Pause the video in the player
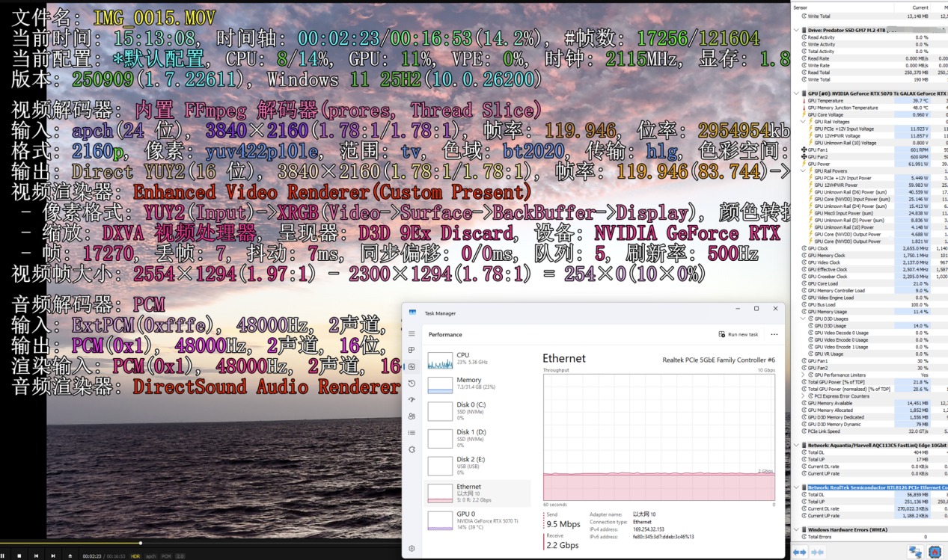Viewport: 948px width, 560px height. (3, 556)
